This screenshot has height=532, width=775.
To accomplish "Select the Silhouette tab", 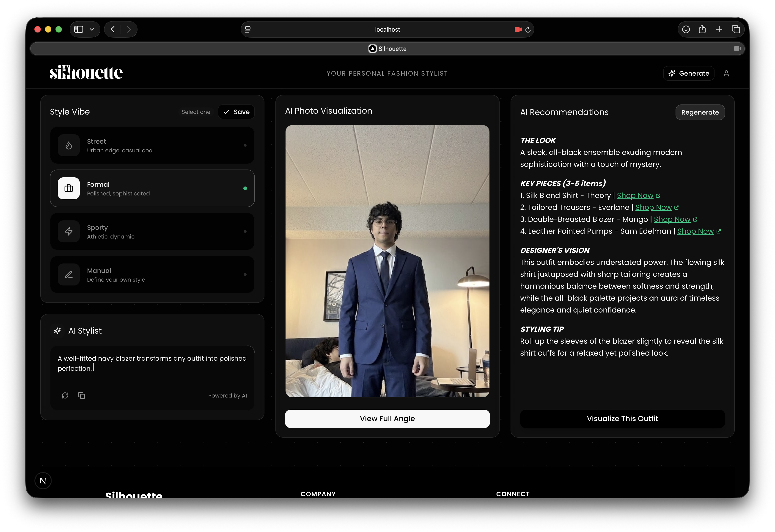I will tap(387, 49).
